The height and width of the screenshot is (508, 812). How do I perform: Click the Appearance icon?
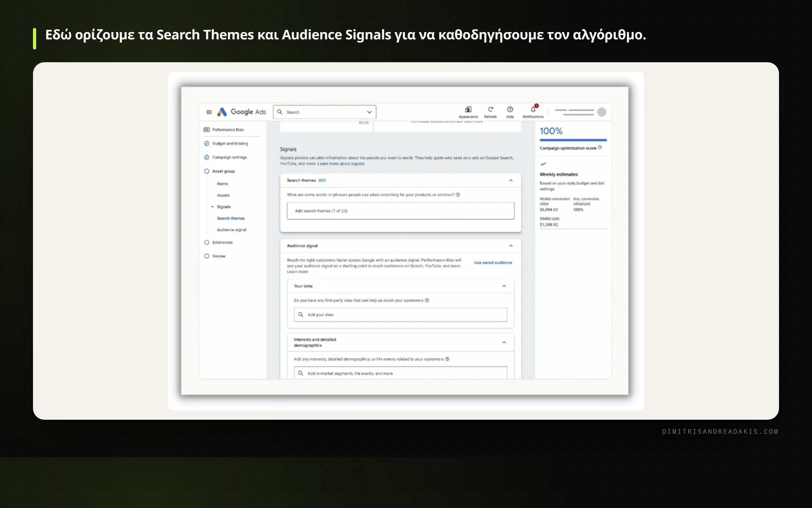coord(468,110)
